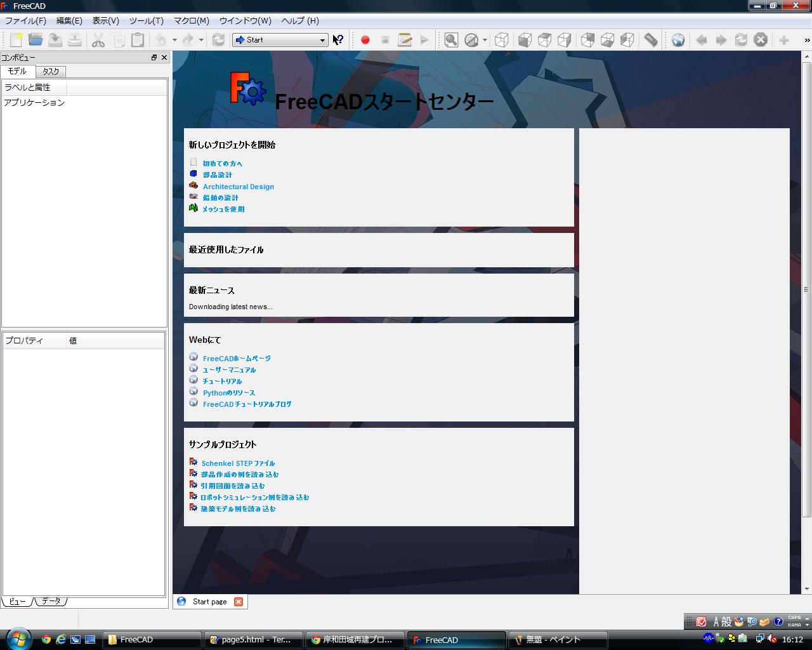Click the FreeCAD チュートリアルブログ link
812x650 pixels.
point(247,404)
